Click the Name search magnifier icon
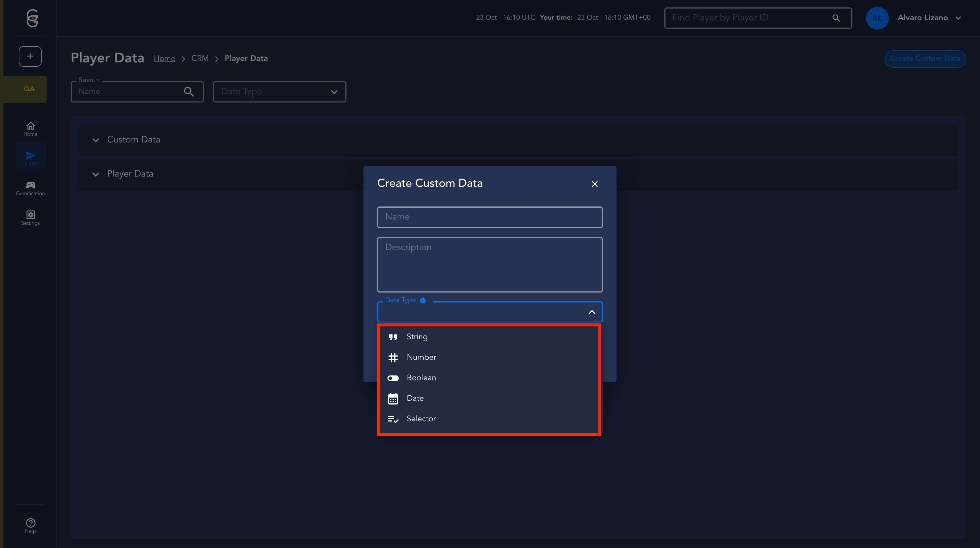 click(189, 92)
